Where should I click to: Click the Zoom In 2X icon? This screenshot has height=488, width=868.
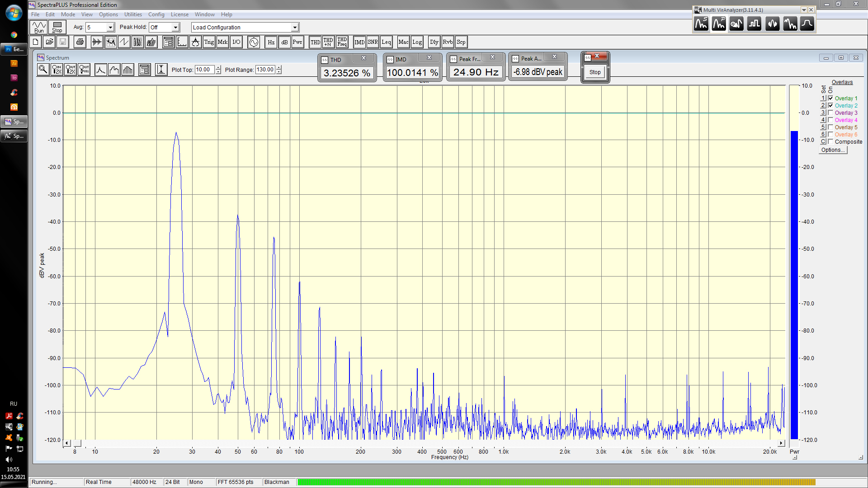[x=57, y=70]
